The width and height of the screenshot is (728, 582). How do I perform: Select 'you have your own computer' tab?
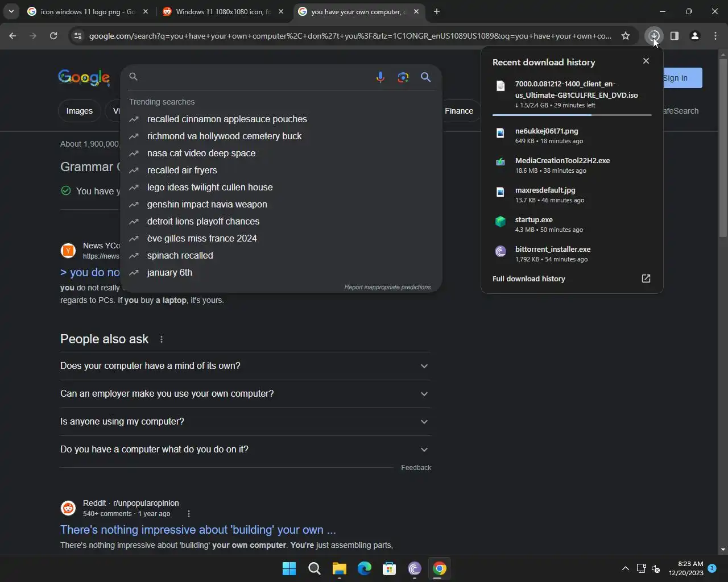pos(358,11)
